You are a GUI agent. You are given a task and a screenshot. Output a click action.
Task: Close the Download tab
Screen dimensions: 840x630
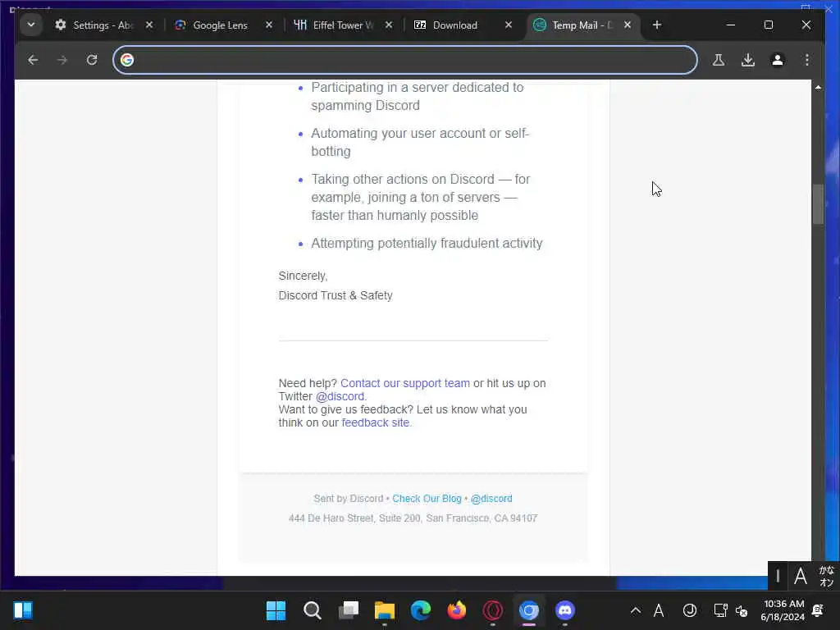pos(509,25)
